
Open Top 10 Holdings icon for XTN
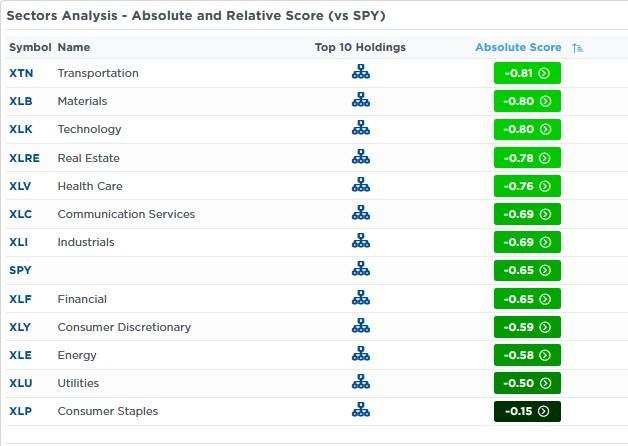coord(361,73)
